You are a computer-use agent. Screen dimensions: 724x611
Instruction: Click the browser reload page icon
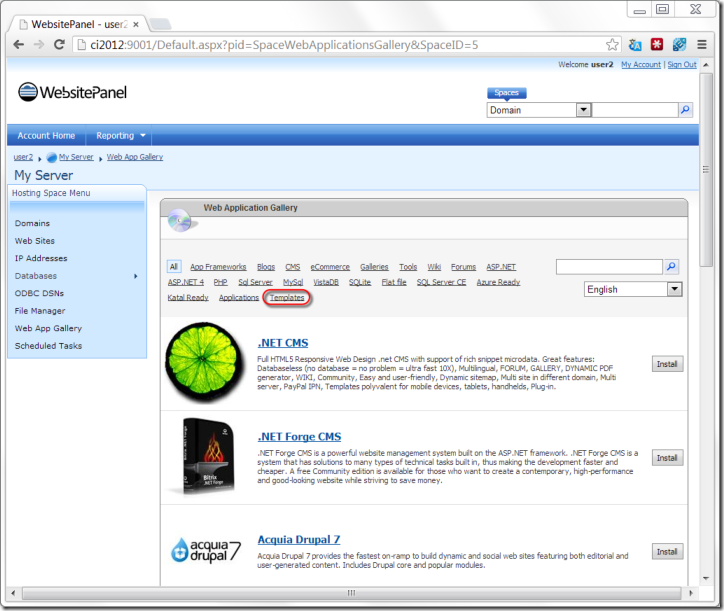click(59, 45)
